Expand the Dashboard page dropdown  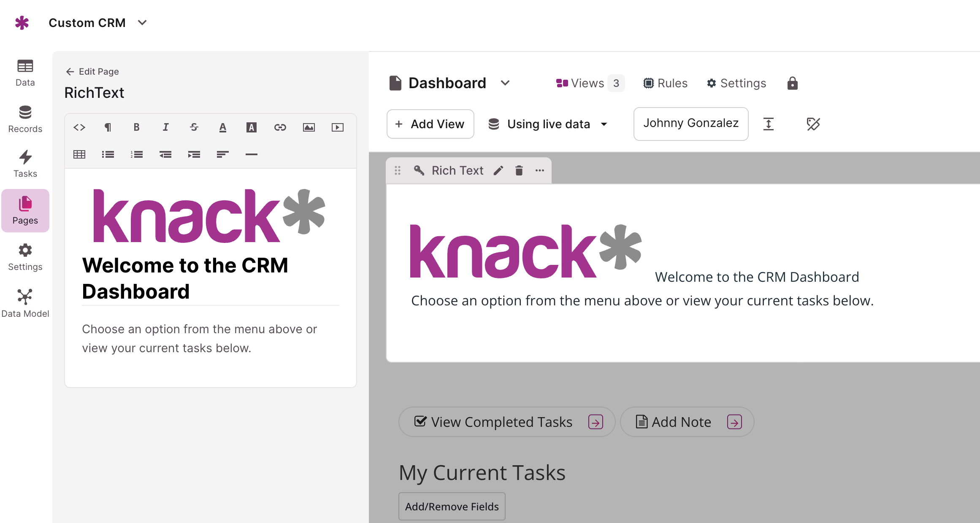click(505, 83)
